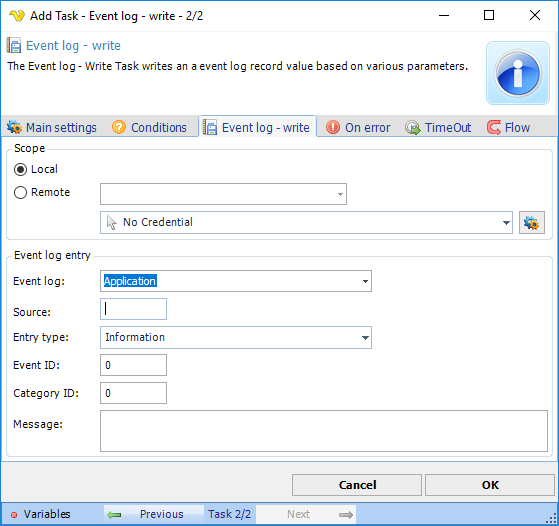Click the Message text area
This screenshot has height=526, width=559.
pos(324,431)
